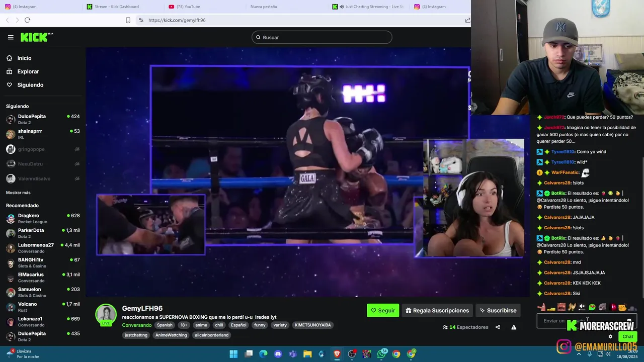Click the Suscribirse button
The image size is (644, 362).
498,310
